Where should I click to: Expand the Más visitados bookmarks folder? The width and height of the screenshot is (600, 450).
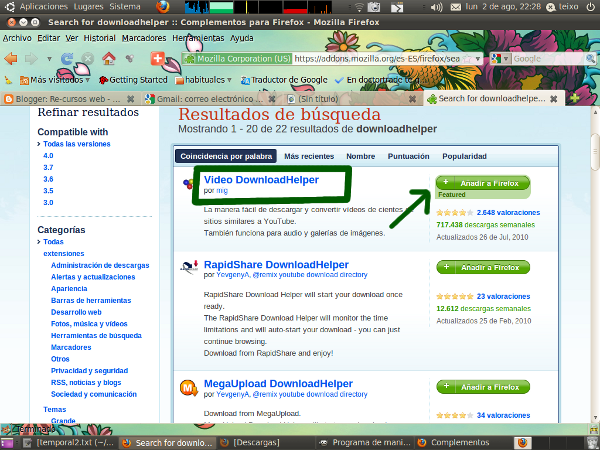(55, 80)
